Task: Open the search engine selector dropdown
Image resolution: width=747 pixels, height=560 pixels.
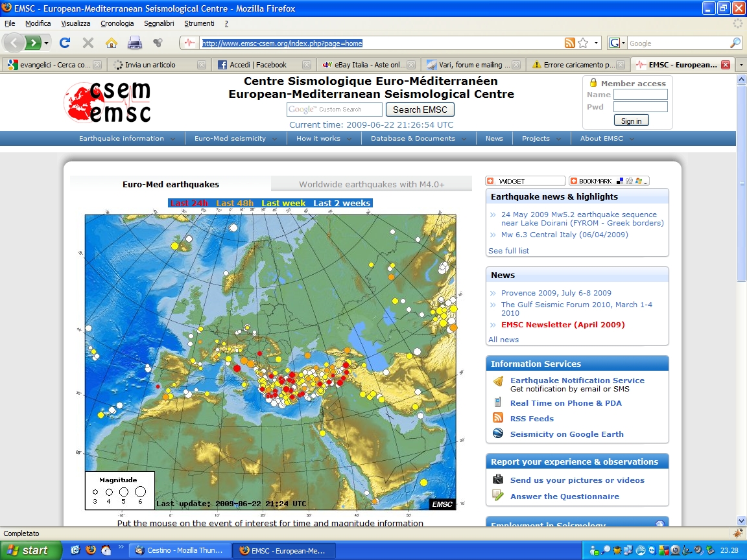Action: point(617,43)
